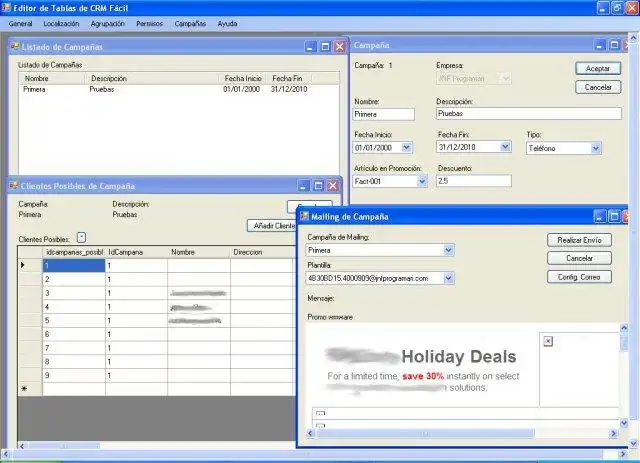Open the Plantilla dropdown
This screenshot has width=640, height=463.
[448, 278]
